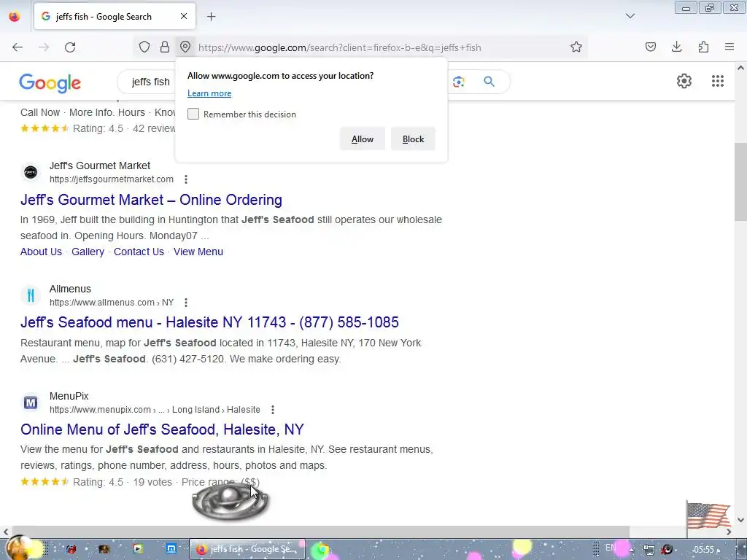This screenshot has width=747, height=560.
Task: Click the Google logo
Action: tap(50, 83)
